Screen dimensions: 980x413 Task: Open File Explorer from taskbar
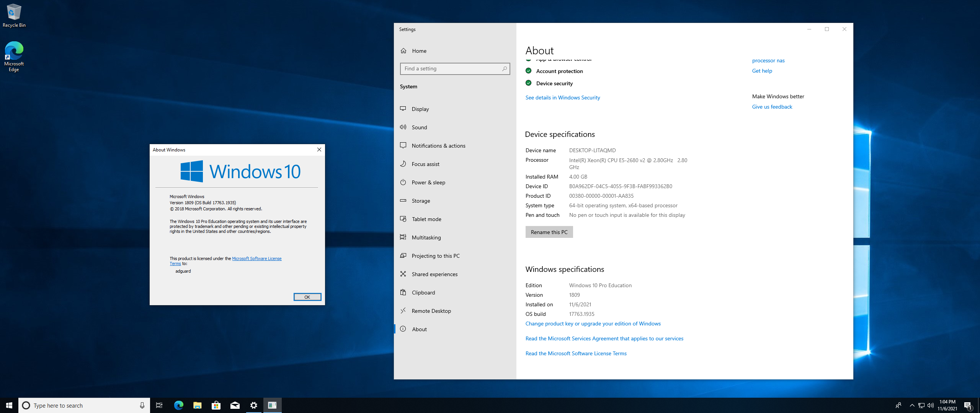[x=197, y=405]
